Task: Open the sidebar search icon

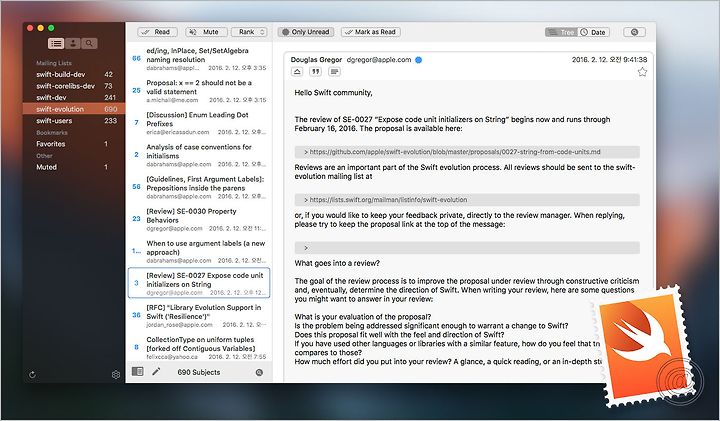Action: click(89, 44)
